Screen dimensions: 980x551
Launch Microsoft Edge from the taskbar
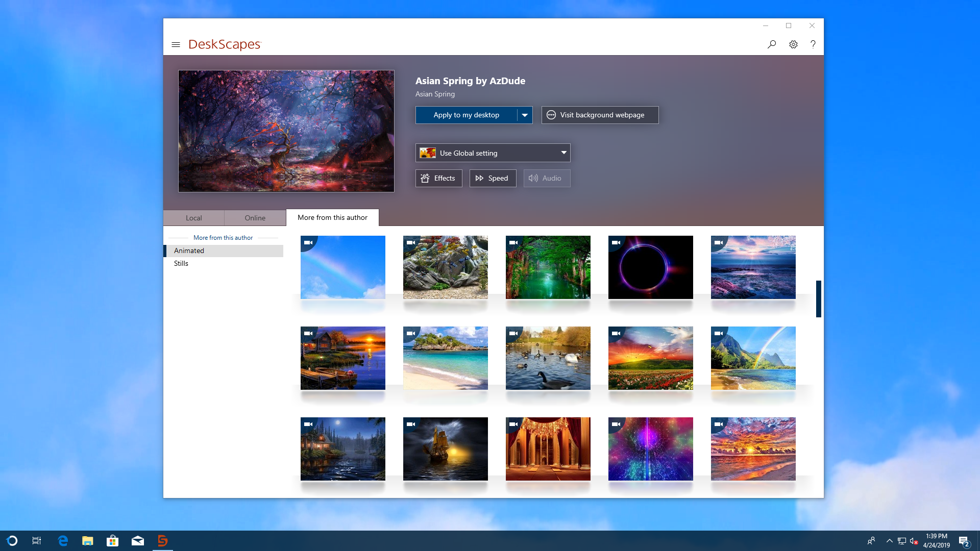click(63, 541)
